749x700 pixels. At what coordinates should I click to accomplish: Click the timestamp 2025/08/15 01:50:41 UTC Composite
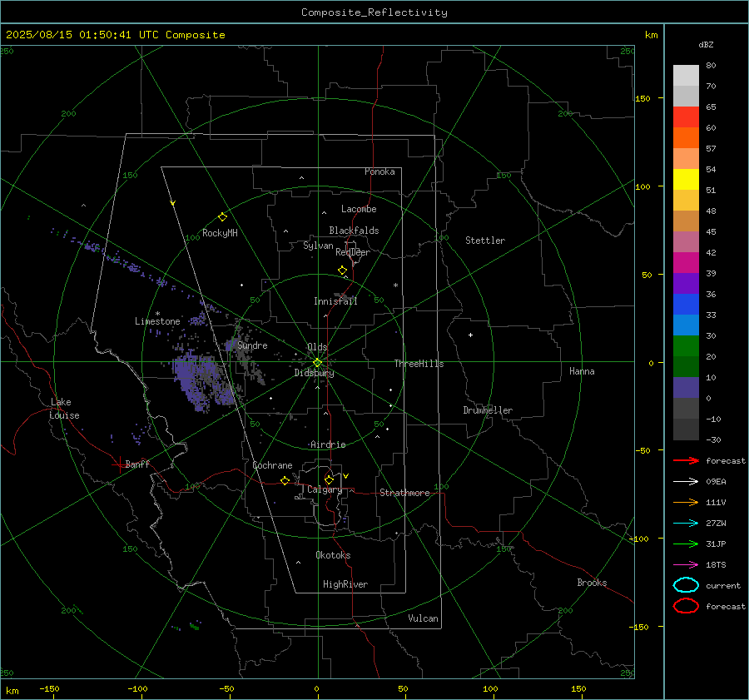115,35
